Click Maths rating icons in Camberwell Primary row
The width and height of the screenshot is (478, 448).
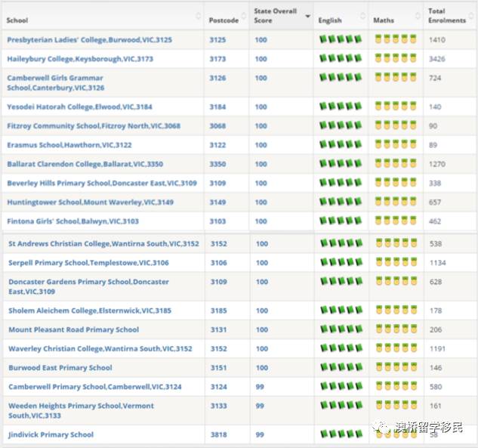point(396,386)
